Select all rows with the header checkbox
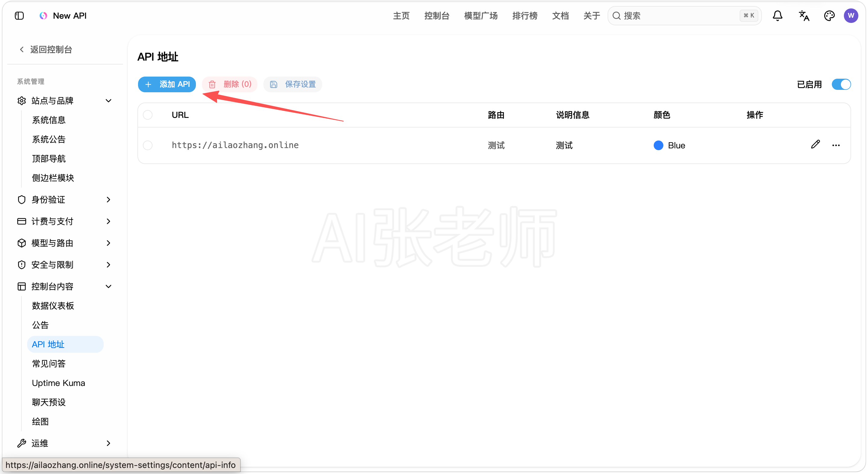Viewport: 868px width, 474px height. [x=148, y=115]
